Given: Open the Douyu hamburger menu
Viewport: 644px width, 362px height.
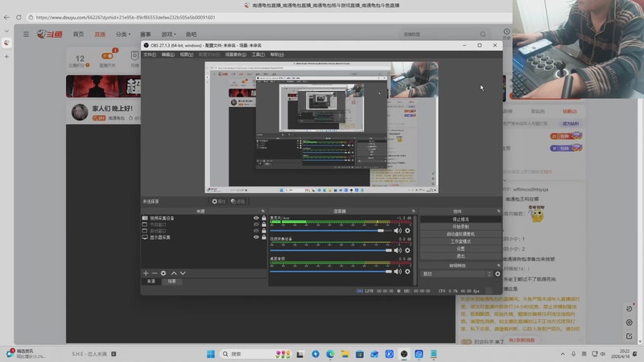Looking at the screenshot, I should tap(26, 34).
